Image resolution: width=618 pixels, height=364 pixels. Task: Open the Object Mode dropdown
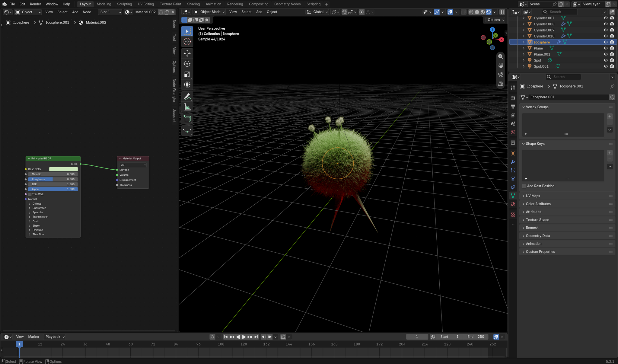(209, 12)
